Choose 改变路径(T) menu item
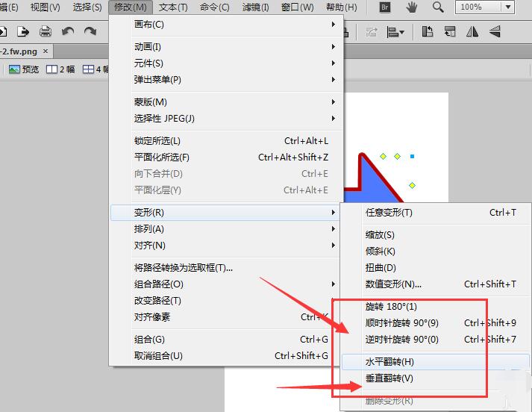The height and width of the screenshot is (412, 532). 226,301
